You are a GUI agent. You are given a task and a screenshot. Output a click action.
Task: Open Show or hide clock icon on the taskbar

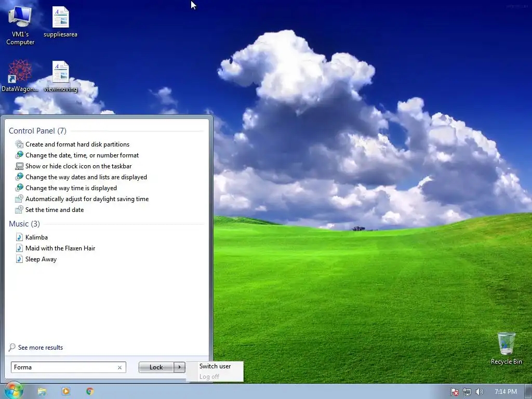[x=78, y=166]
